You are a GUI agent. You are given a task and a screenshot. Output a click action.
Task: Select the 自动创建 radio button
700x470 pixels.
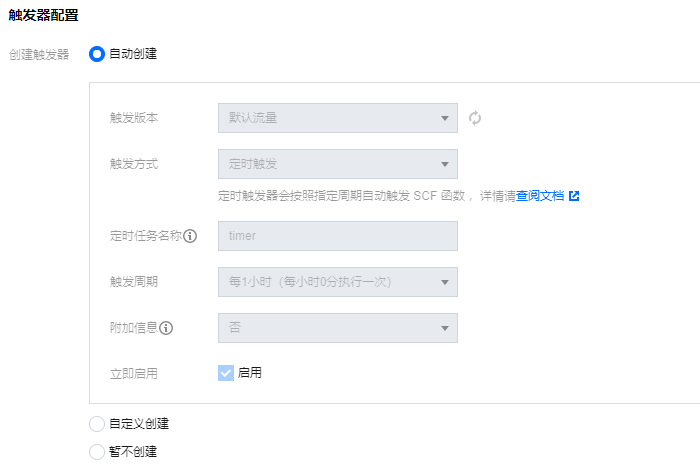(x=97, y=54)
